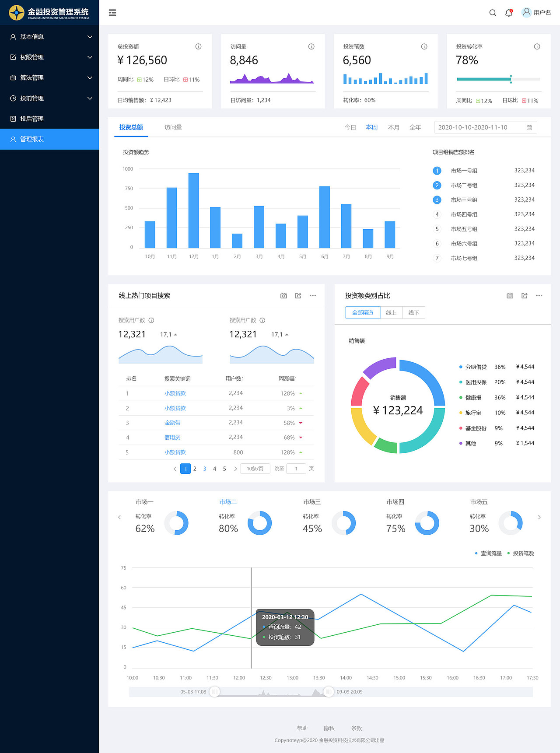Expand 投前管理 sidebar menu
Screen dimensions: 560x753
click(49, 98)
